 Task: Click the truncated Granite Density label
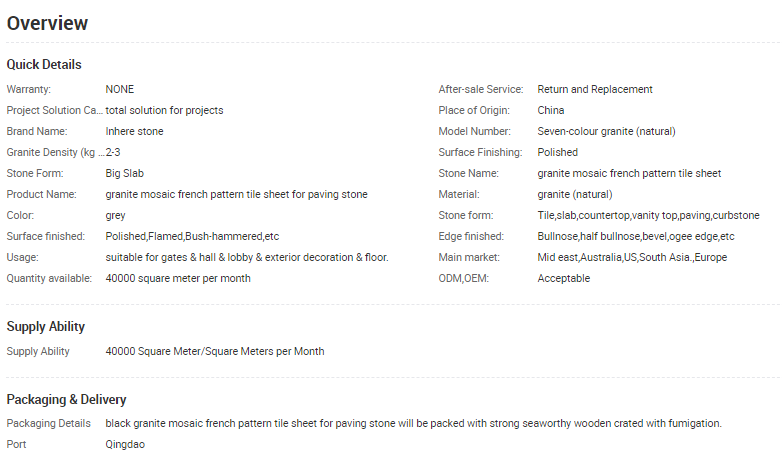pyautogui.click(x=54, y=152)
